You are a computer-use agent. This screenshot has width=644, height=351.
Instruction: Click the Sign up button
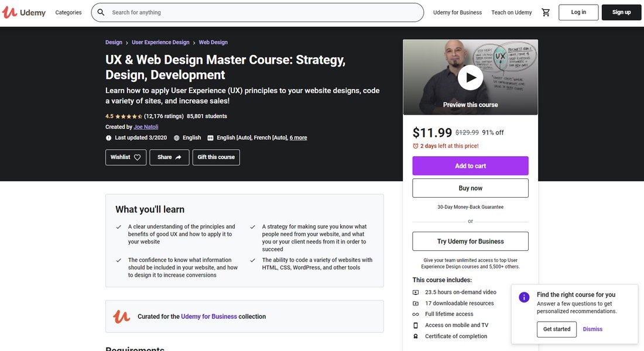[621, 12]
